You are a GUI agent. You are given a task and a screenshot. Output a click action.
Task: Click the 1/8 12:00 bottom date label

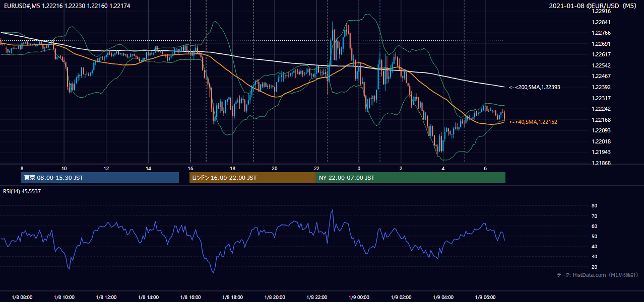pos(106,297)
